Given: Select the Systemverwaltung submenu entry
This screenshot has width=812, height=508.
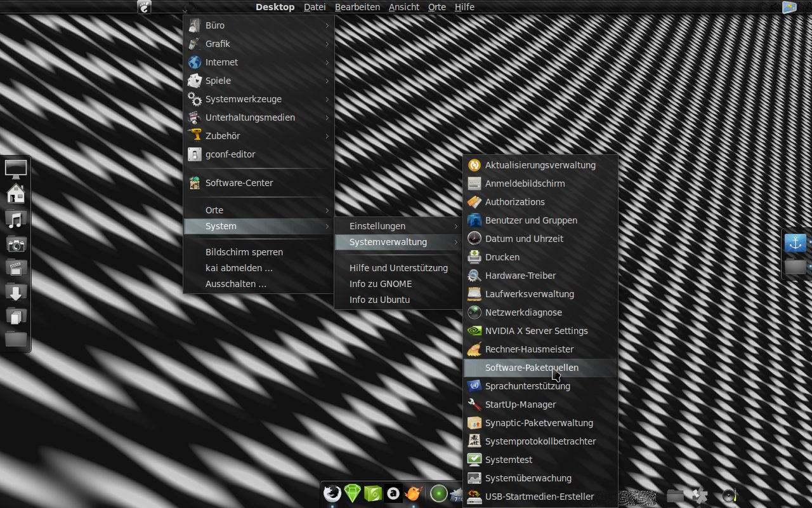Looking at the screenshot, I should (398, 242).
